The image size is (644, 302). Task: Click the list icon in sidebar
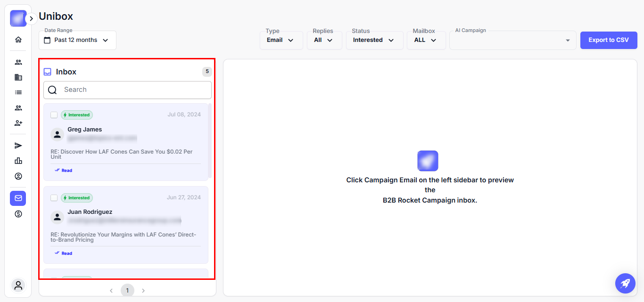point(18,92)
